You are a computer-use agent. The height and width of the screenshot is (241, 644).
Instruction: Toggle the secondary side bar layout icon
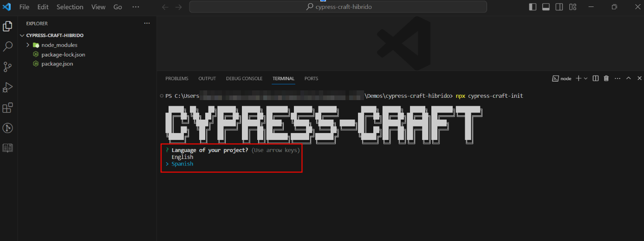[559, 7]
